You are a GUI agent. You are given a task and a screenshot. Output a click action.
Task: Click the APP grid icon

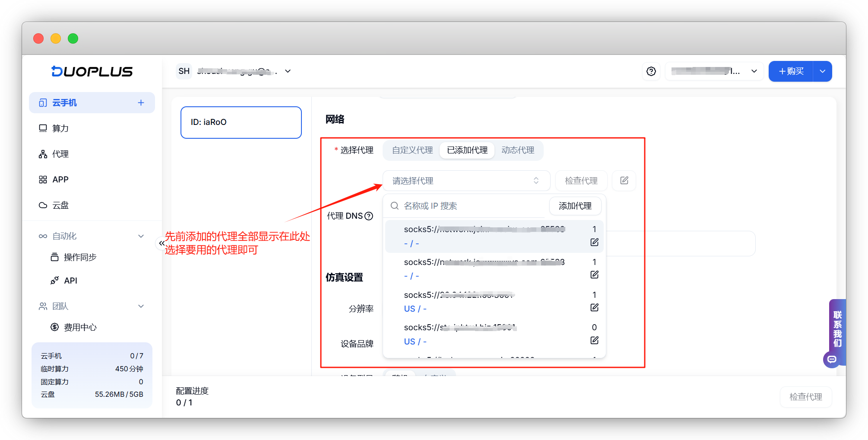click(43, 180)
